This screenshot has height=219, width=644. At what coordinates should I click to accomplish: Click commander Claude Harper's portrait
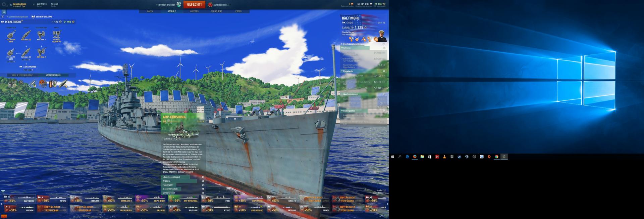tap(382, 36)
